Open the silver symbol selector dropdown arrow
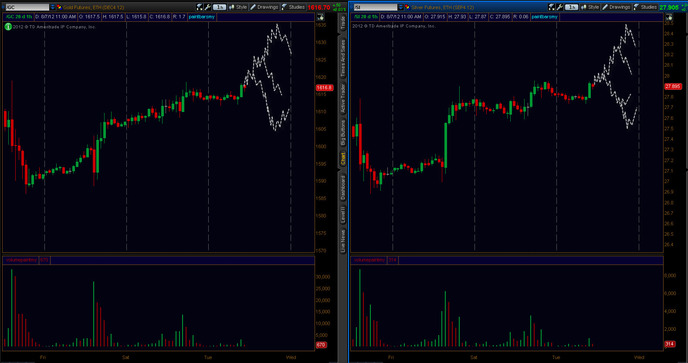 [401, 7]
